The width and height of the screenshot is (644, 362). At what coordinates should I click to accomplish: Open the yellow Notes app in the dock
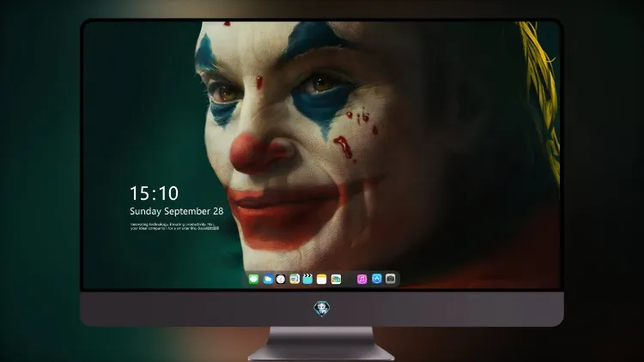pos(322,279)
